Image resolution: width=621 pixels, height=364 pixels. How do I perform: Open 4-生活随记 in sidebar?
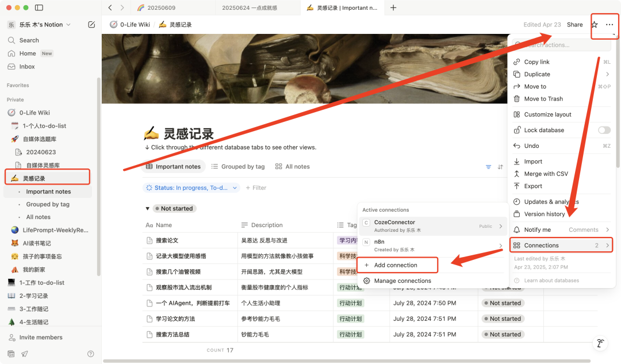(34, 322)
